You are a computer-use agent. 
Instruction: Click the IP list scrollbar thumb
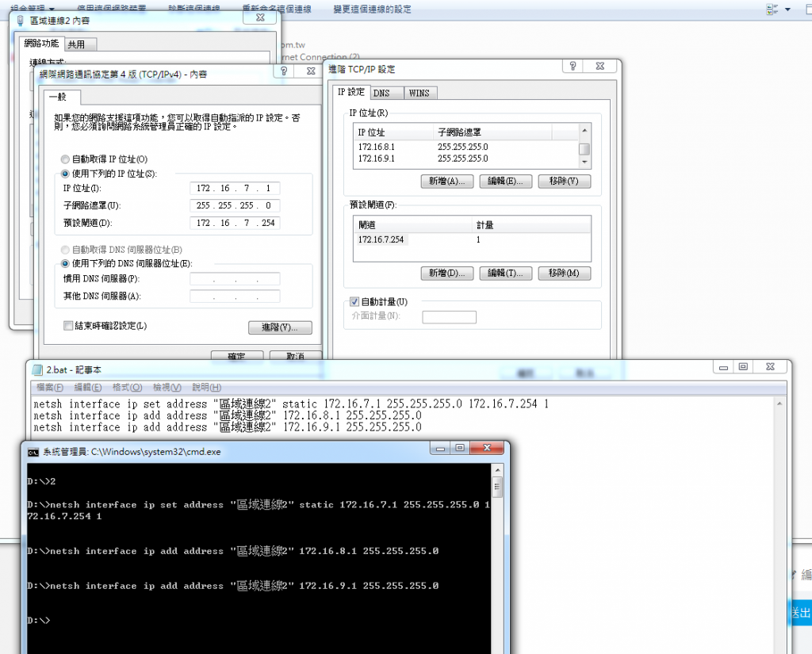coord(584,149)
